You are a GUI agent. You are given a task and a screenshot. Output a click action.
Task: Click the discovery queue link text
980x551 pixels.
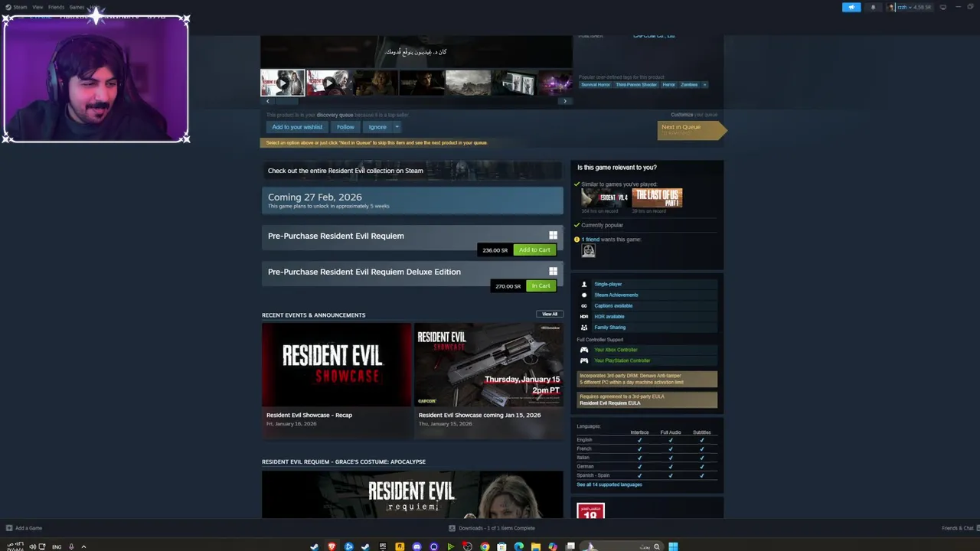tap(335, 115)
